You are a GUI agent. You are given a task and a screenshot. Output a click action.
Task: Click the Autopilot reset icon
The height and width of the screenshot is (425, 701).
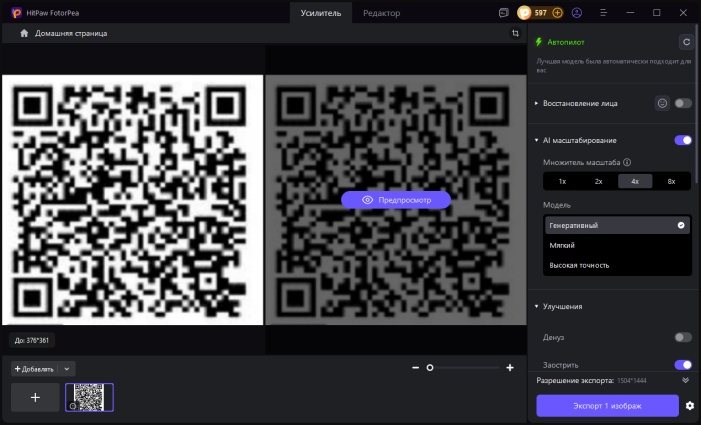pyautogui.click(x=685, y=42)
